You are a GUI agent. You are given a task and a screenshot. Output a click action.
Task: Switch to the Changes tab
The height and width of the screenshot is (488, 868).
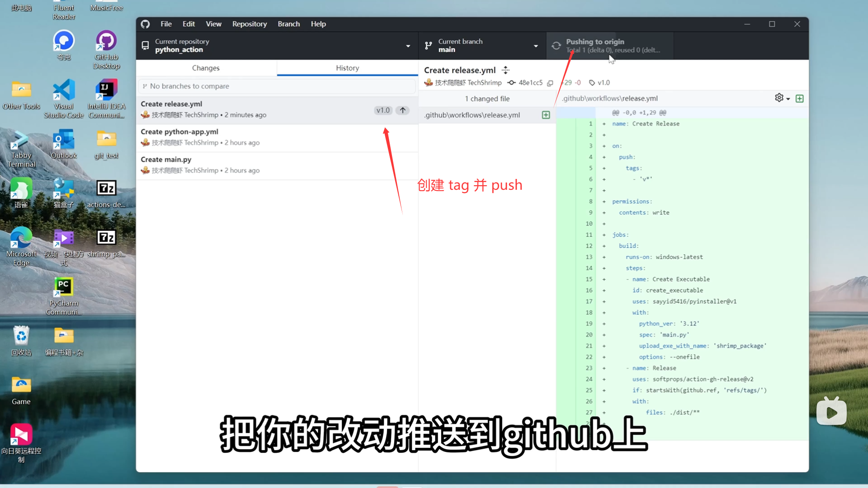point(206,68)
